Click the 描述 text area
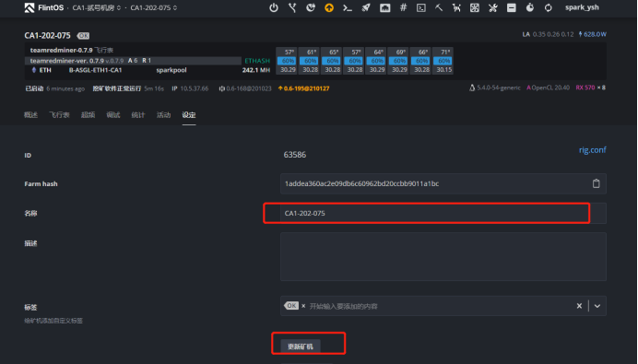This screenshot has width=638, height=364. pos(443,256)
